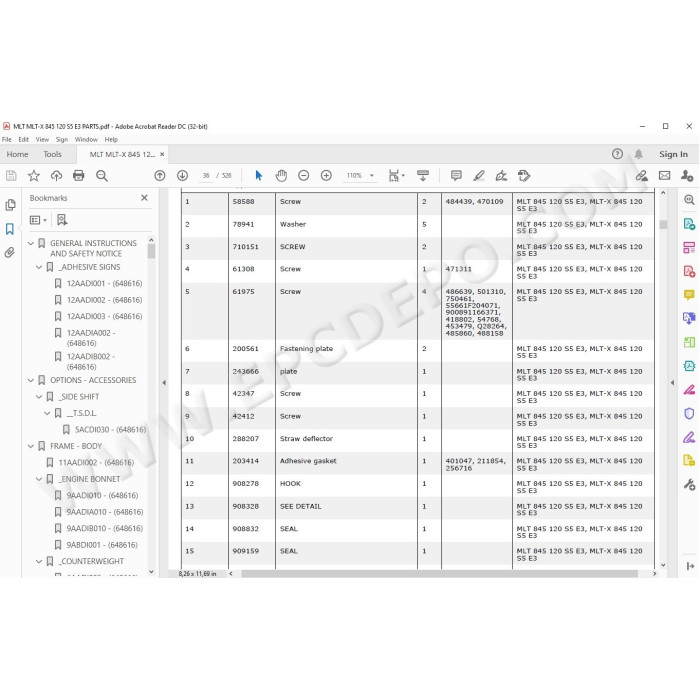Toggle the Bookmarks panel icon
This screenshot has height=700, width=700.
pos(10,229)
